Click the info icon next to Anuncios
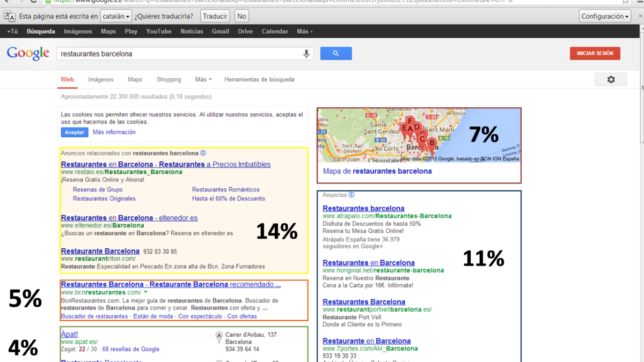Image resolution: width=644 pixels, height=362 pixels. coord(352,195)
